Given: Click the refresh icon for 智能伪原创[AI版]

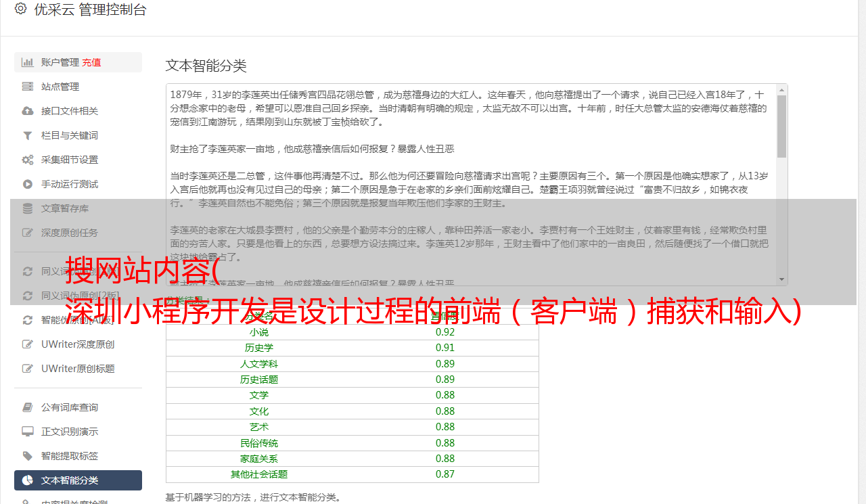Looking at the screenshot, I should 28,320.
